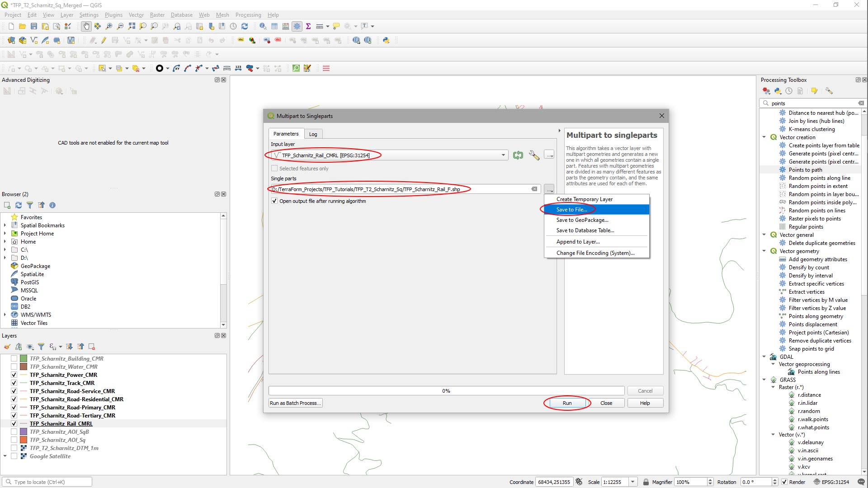Clear the toolbox search field
The image size is (868, 488).
pyautogui.click(x=861, y=103)
